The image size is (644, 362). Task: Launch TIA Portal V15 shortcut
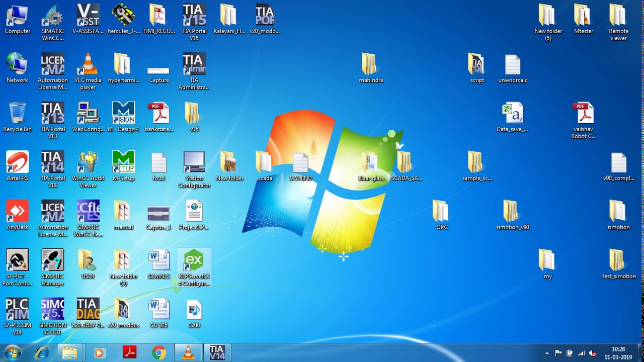[194, 23]
